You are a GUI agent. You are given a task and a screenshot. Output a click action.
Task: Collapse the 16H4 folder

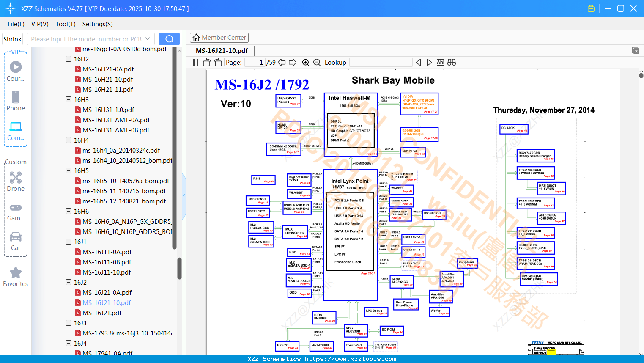(x=69, y=140)
